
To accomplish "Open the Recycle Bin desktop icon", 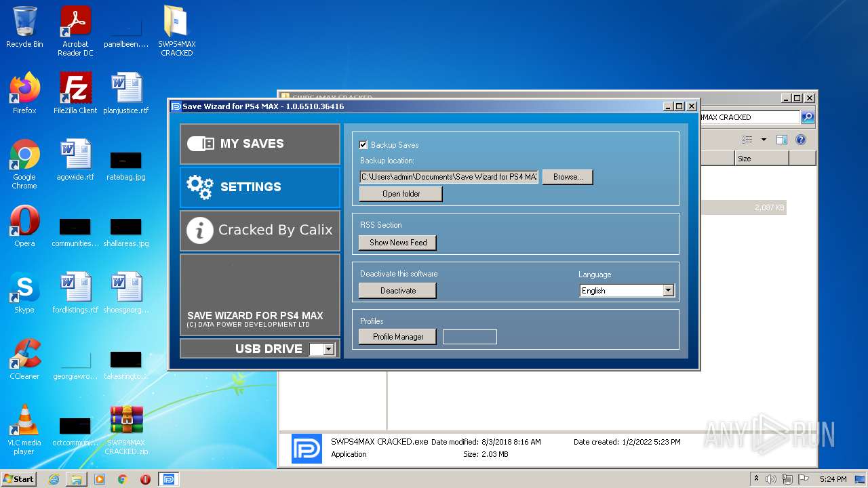I will pos(24,27).
